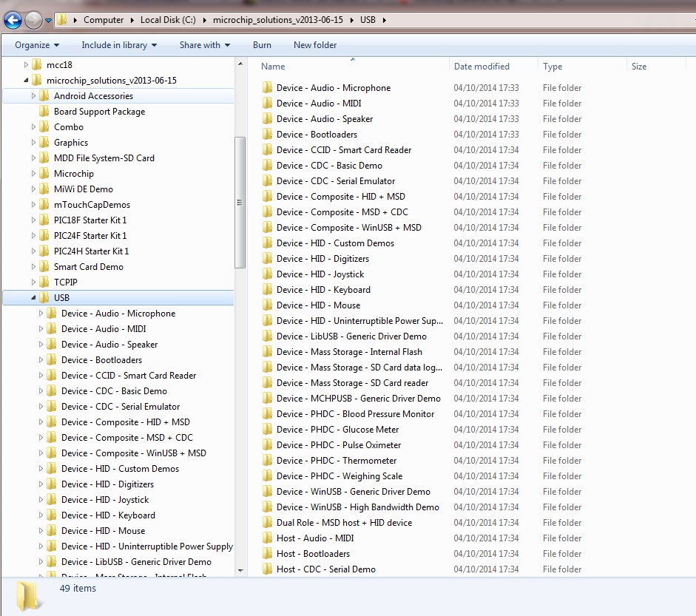Select the folder icon in address bar
Viewport: 696px width, 616px height.
(62, 19)
